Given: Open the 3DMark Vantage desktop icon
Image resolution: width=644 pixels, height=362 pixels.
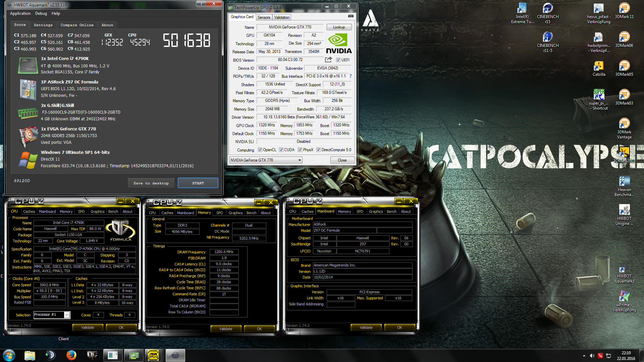Looking at the screenshot, I should [624, 128].
